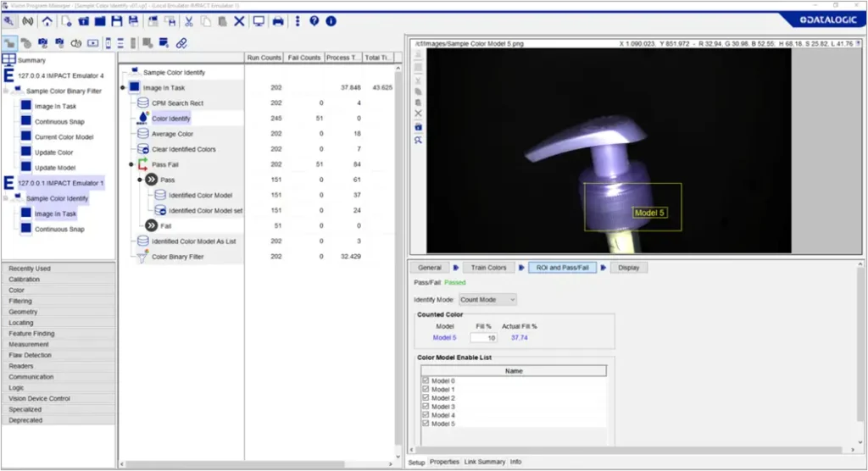Screen dimensions: 868x471
Task: Click the Train Colors button
Action: [x=488, y=268]
